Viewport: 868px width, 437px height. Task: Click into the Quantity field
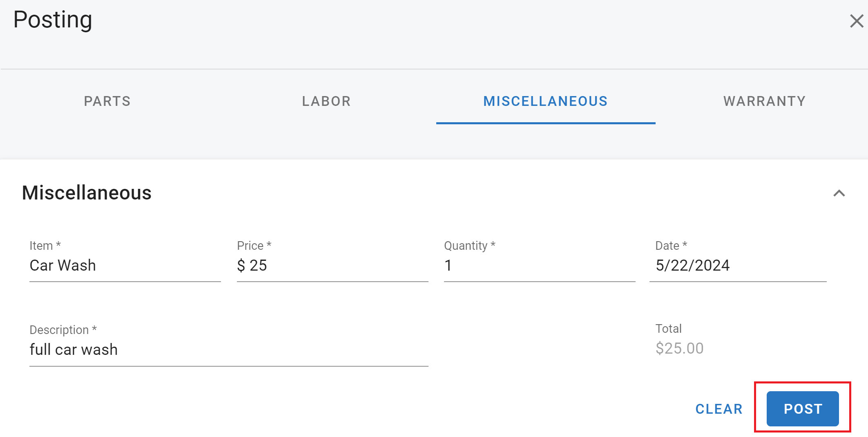pos(539,266)
